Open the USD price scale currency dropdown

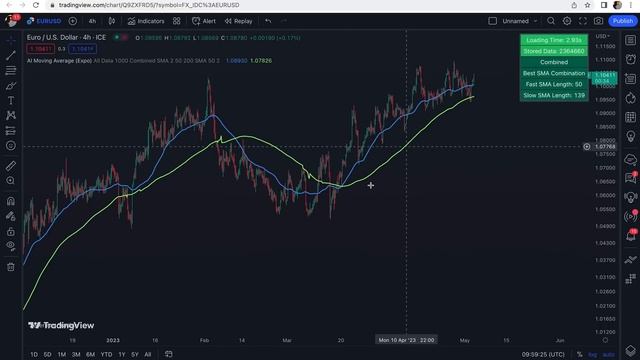click(602, 36)
